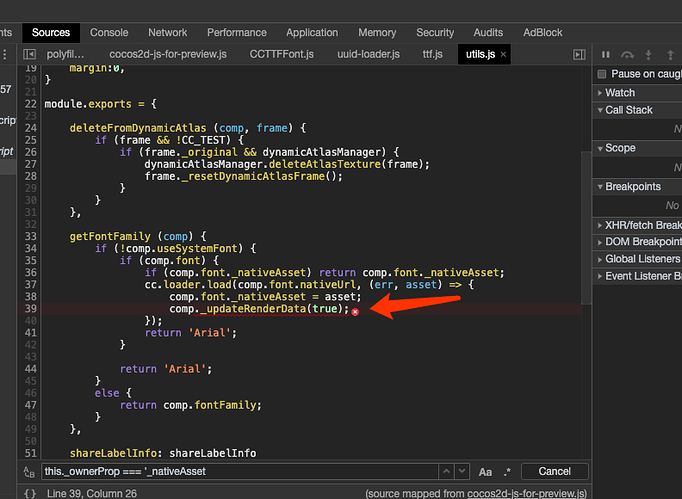Image resolution: width=682 pixels, height=499 pixels.
Task: Click 'getFontFamily' on line 33
Action: (x=110, y=237)
